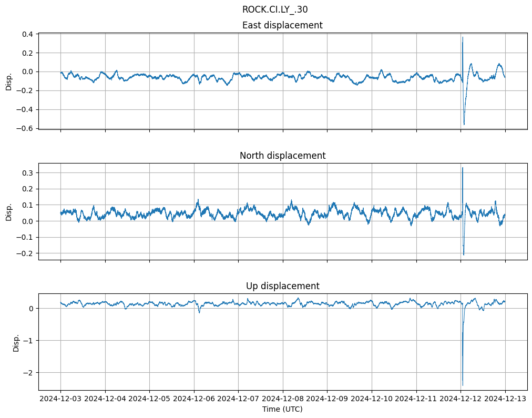This screenshot has width=532, height=418.
Task: Select the East displacement subplot title
Action: [282, 25]
